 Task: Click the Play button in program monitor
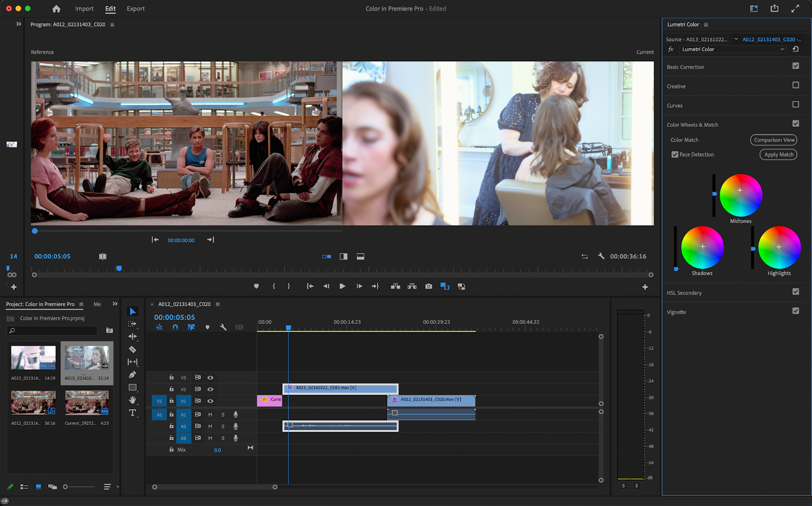pos(343,286)
